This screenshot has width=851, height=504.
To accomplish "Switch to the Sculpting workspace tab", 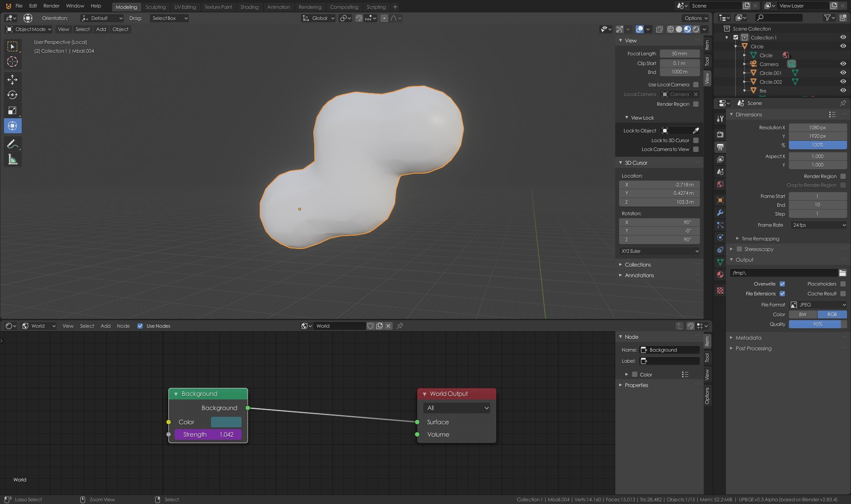I will (x=156, y=7).
